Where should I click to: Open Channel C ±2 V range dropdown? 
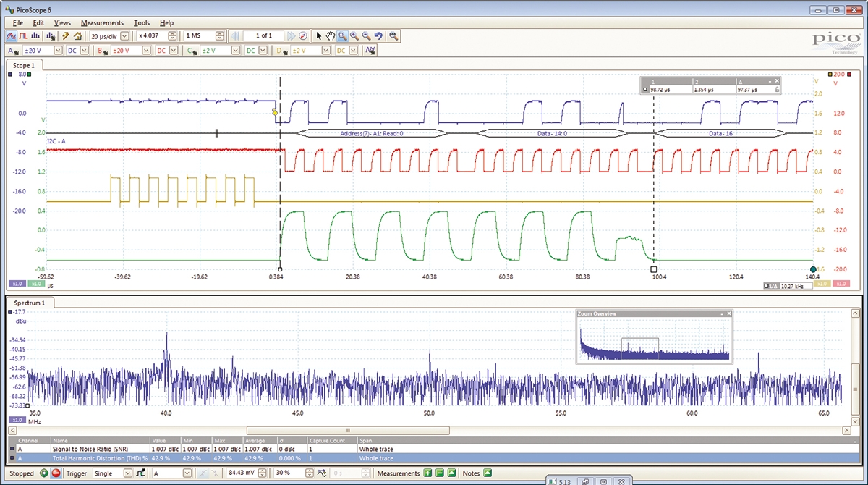click(x=236, y=51)
